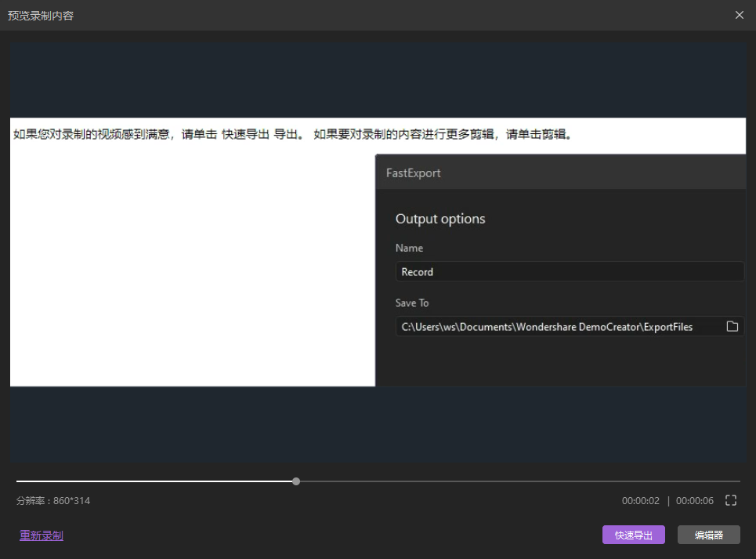Click the Save To path field
This screenshot has width=756, height=559.
(548, 327)
